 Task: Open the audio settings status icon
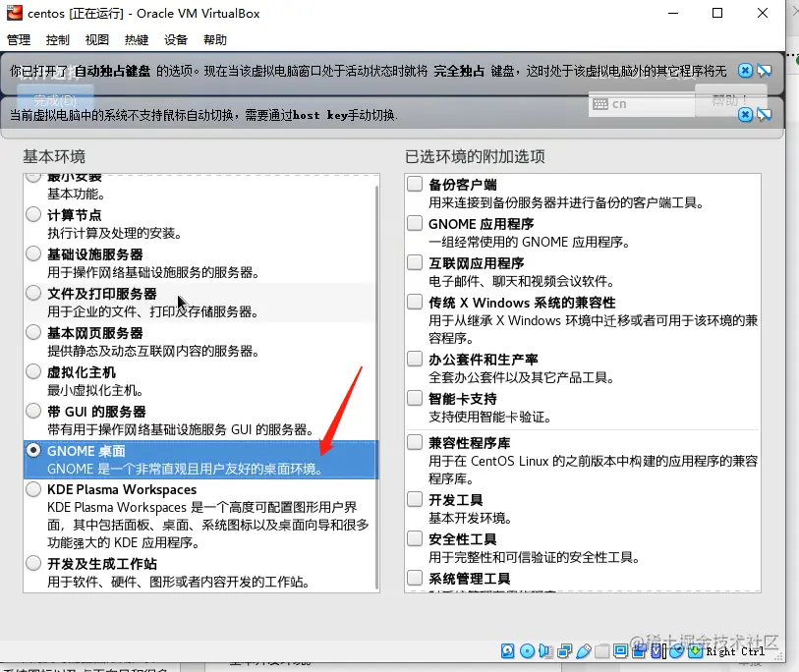click(x=545, y=651)
